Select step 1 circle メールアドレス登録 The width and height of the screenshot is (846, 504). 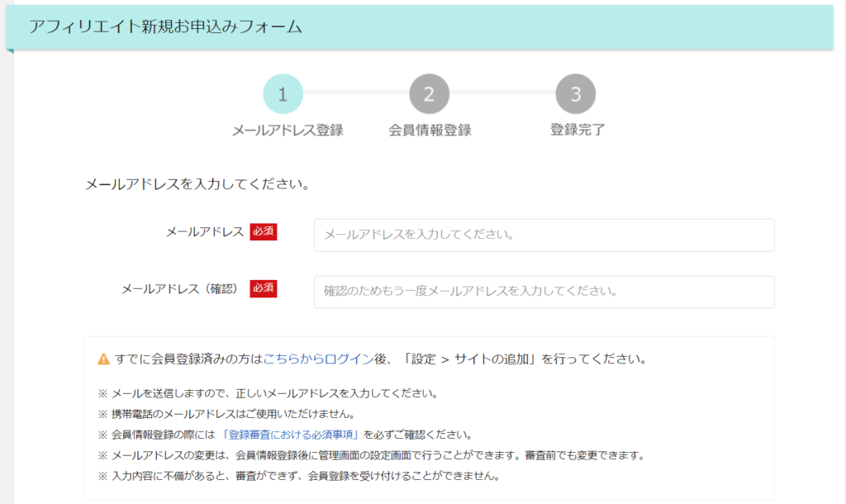tap(283, 94)
